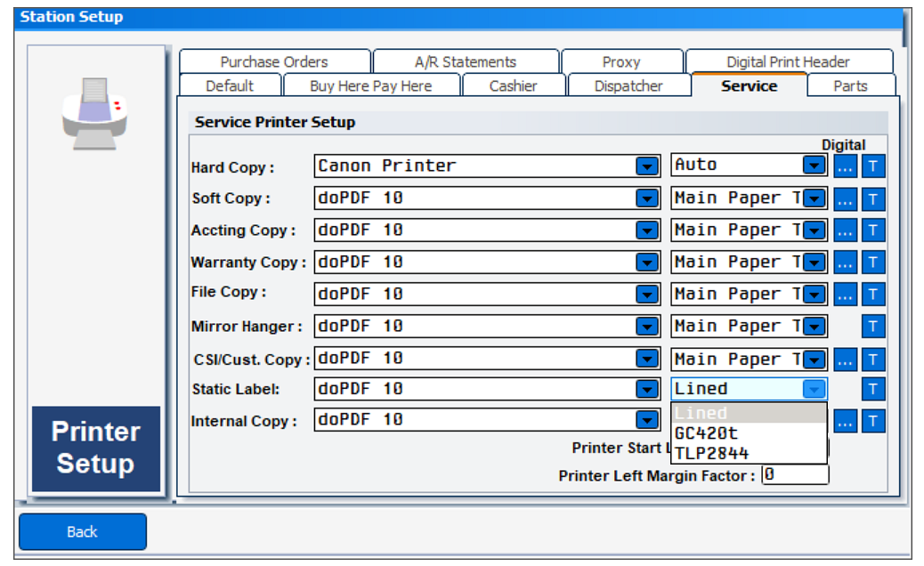This screenshot has height=566, width=924.
Task: Open the Main Paper dropdown for File Copy
Action: click(815, 294)
